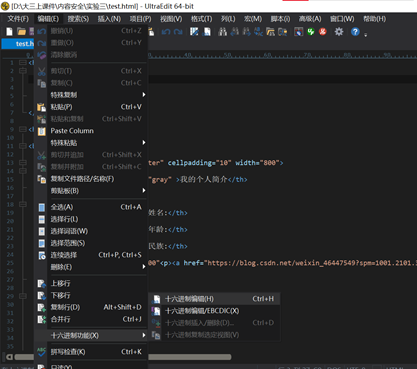Open the 视图(V) menu
Image resolution: width=417 pixels, height=369 pixels.
171,19
